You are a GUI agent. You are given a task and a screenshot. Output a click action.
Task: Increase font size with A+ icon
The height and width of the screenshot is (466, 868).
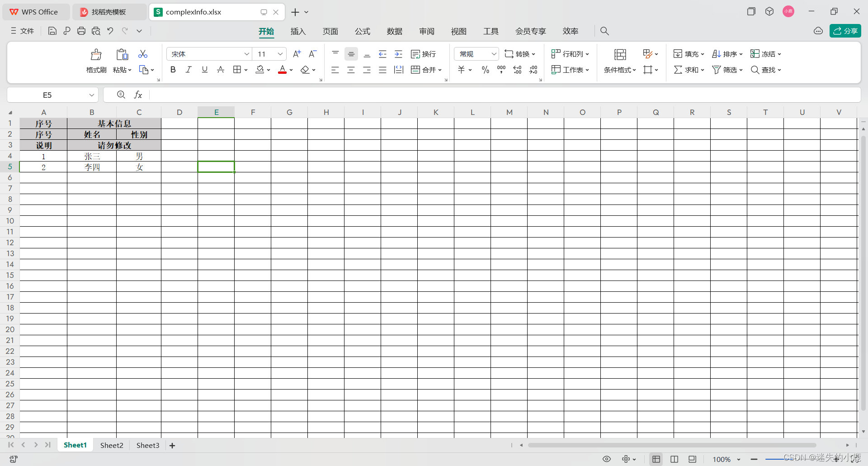297,54
